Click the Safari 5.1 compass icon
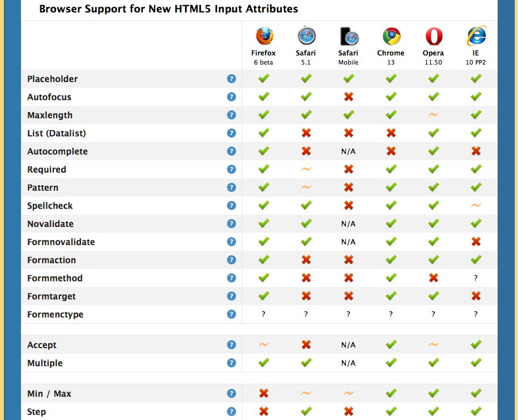 click(307, 35)
